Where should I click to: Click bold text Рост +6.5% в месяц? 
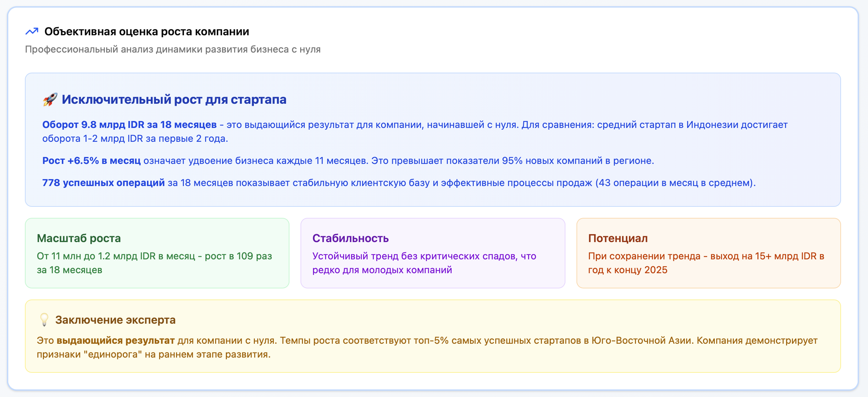[x=91, y=160]
